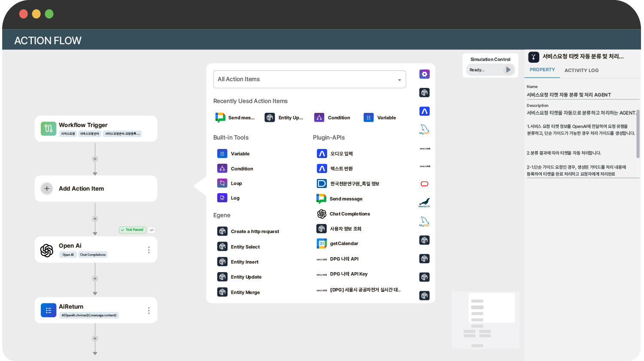Image resolution: width=644 pixels, height=361 pixels.
Task: Click the agent Name input field
Action: click(x=582, y=95)
